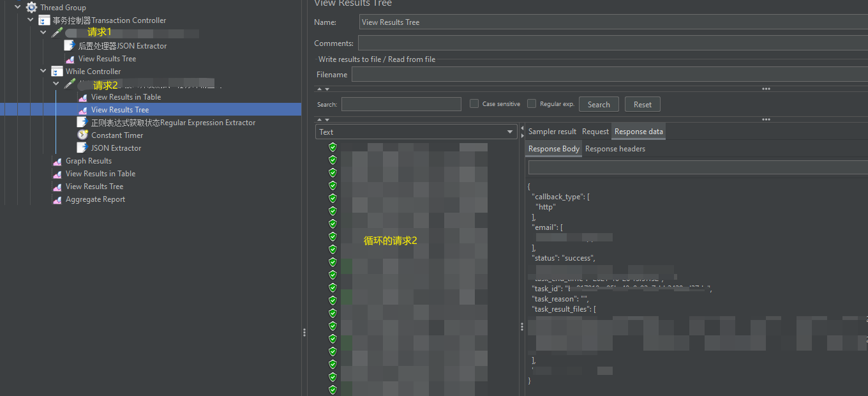The image size is (868, 396).
Task: Click the highlighted View Results Tree row
Action: click(151, 110)
